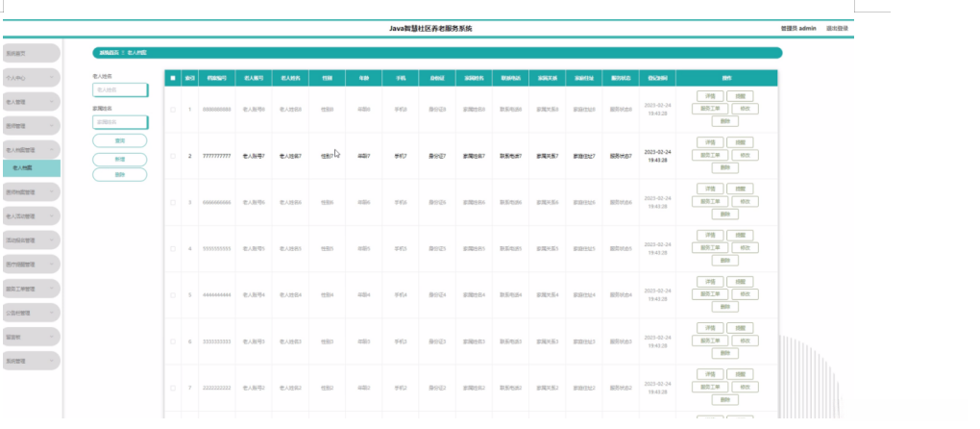Image resolution: width=980 pixels, height=429 pixels.
Task: Tick checkbox for row 8888888888
Action: [173, 110]
